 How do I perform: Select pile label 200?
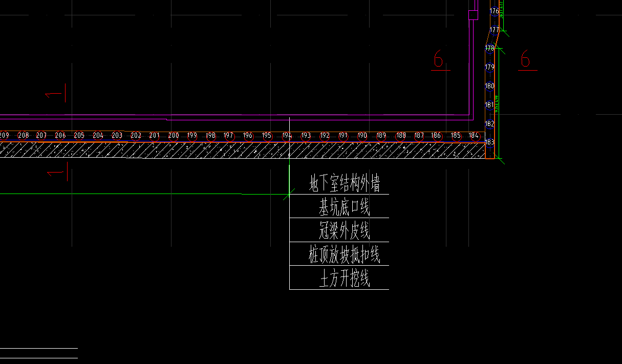(x=173, y=136)
